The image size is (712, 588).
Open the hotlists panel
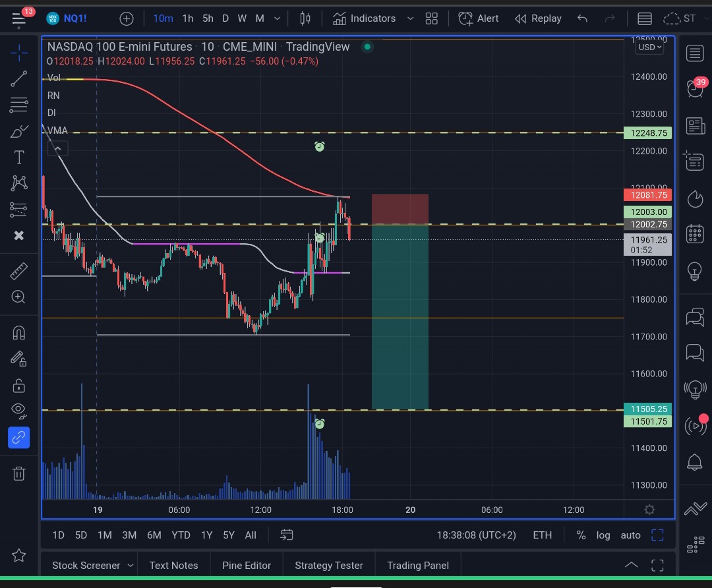click(x=695, y=199)
